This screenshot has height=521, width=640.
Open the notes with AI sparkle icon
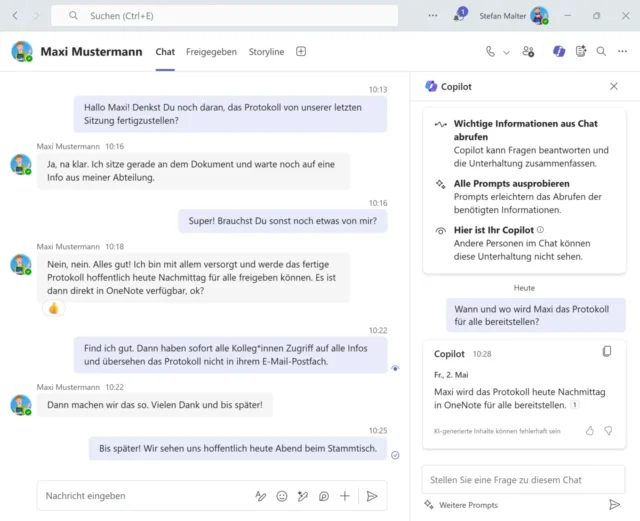580,51
